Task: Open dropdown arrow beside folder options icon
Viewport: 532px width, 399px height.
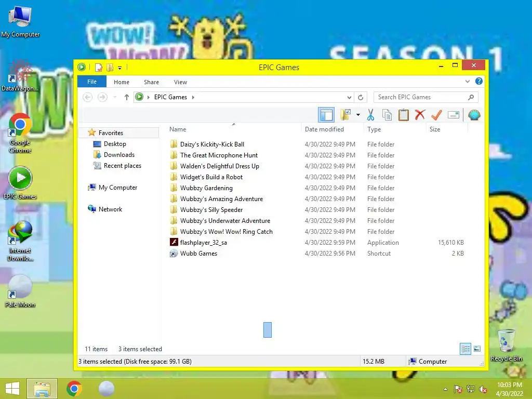Action: tap(358, 115)
